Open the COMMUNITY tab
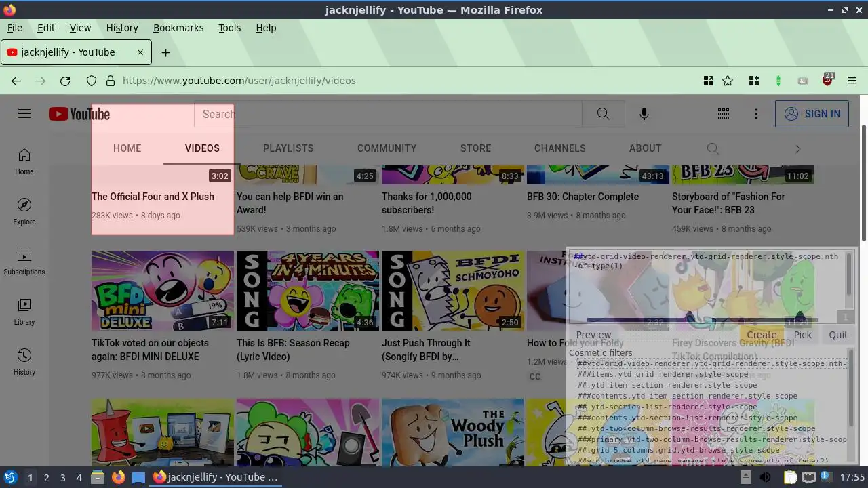 [x=387, y=148]
